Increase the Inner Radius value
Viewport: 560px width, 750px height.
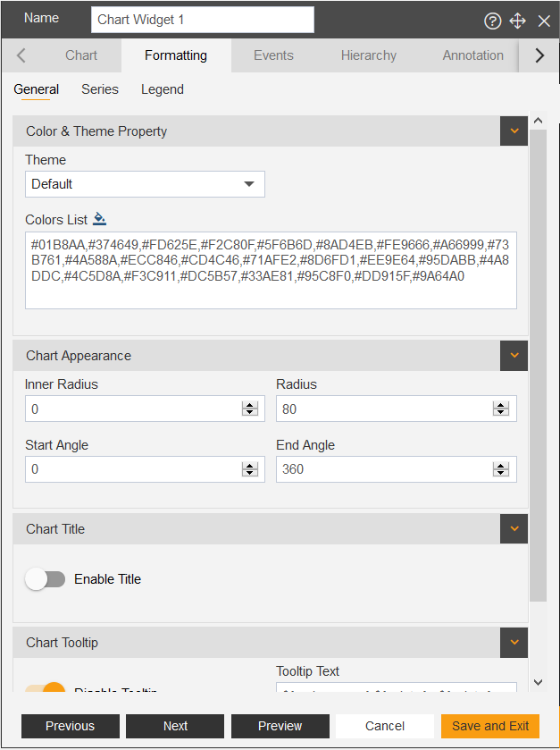250,405
